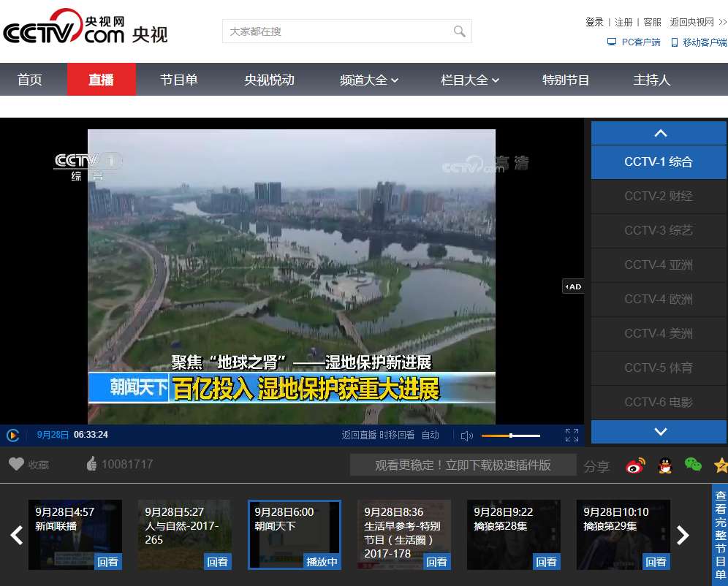Add to favorites with heart icon

(x=16, y=464)
